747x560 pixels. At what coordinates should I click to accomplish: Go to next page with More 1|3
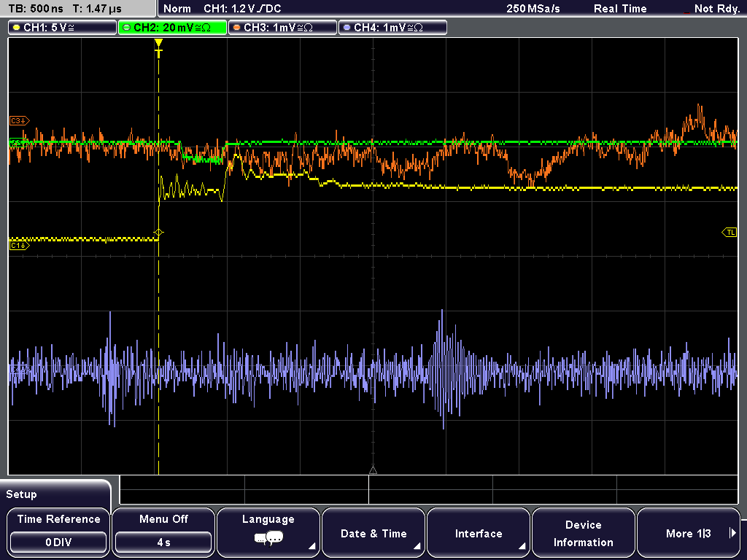(x=689, y=532)
